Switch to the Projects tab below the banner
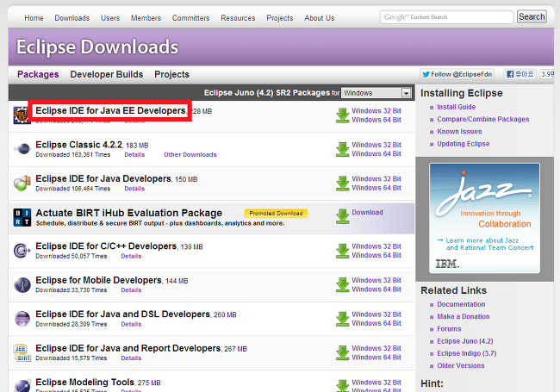 (x=171, y=74)
